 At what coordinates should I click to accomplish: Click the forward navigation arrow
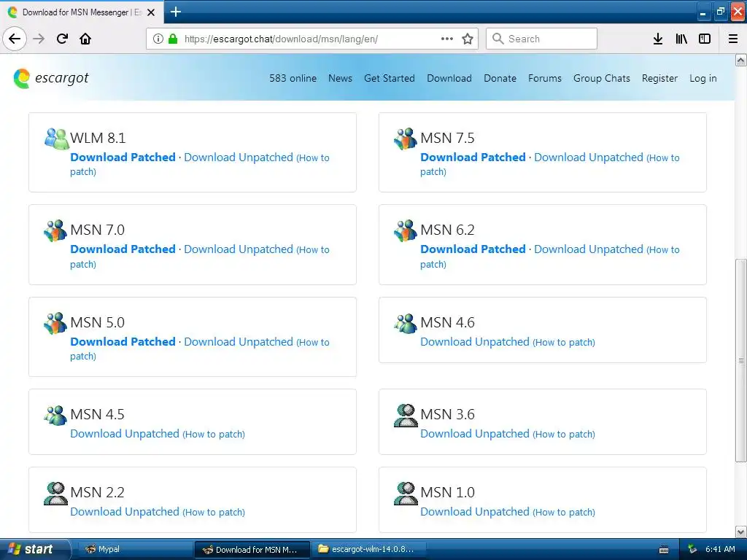pyautogui.click(x=39, y=39)
